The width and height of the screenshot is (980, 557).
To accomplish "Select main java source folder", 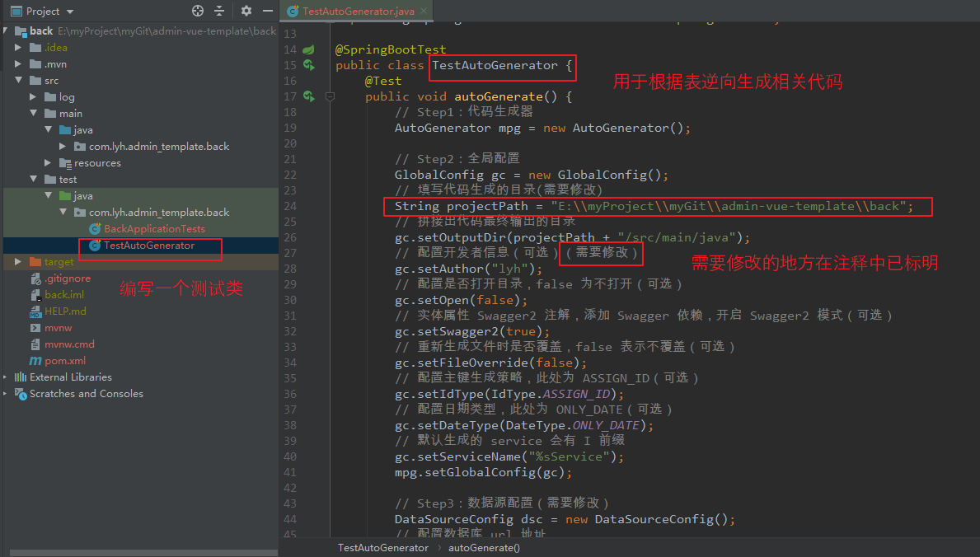I will pos(82,130).
